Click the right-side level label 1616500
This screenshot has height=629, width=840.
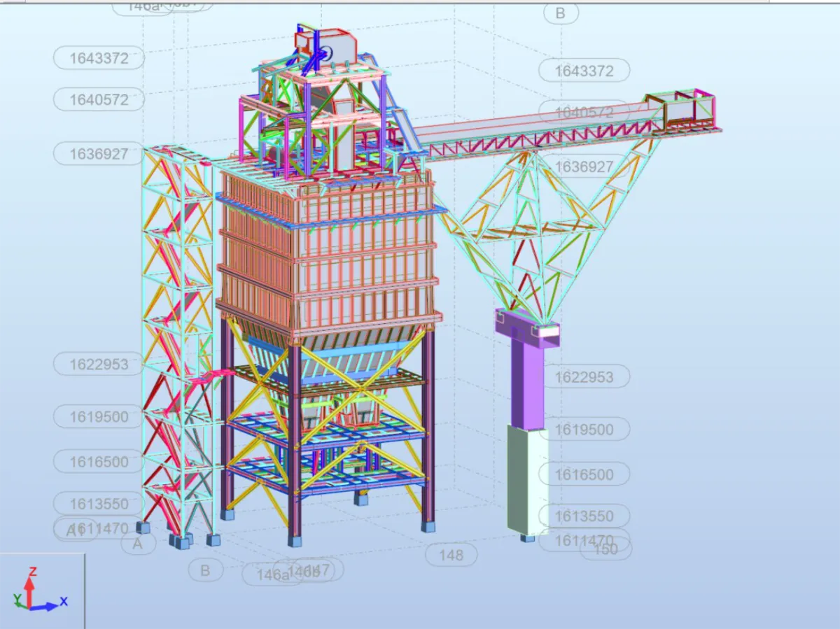pos(584,475)
